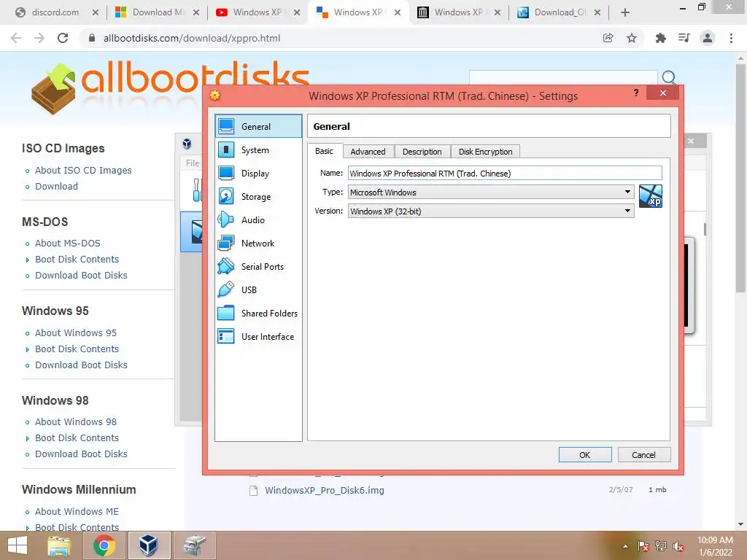Open Storage settings category

(x=258, y=197)
